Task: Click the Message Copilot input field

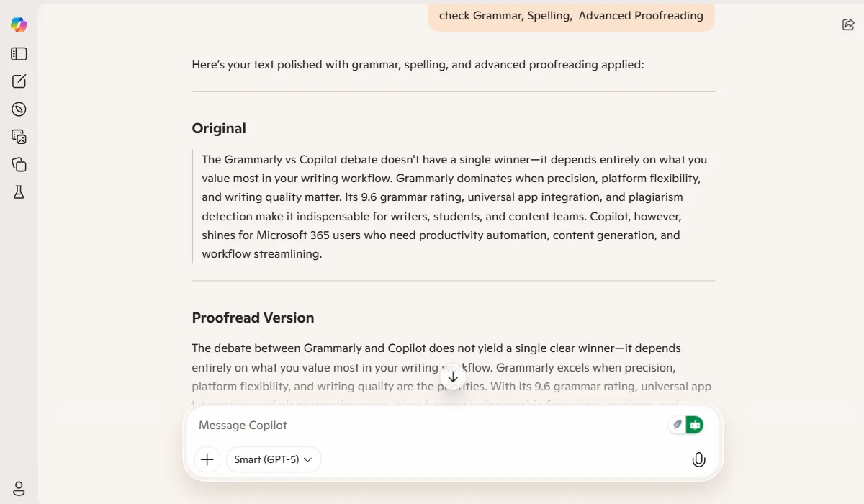Action: point(425,426)
